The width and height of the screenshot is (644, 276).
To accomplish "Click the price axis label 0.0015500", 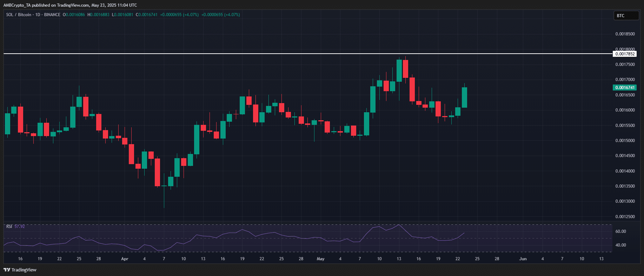I will coord(625,126).
